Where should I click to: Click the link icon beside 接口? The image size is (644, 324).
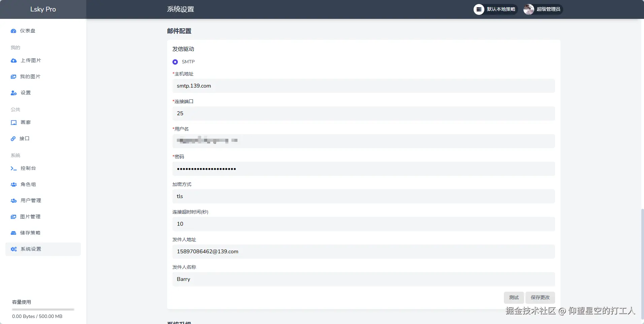tap(13, 139)
